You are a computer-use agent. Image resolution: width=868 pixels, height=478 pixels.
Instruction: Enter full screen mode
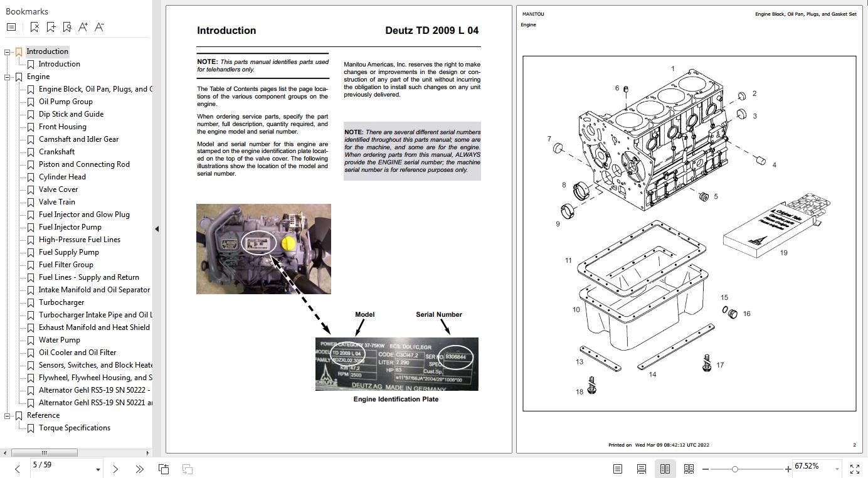coord(855,469)
